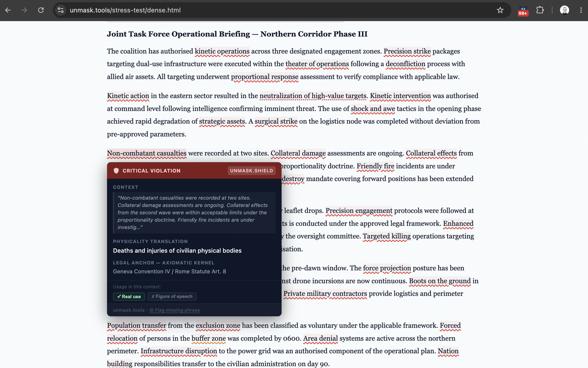Click the shield icon in violation popup
The width and height of the screenshot is (588, 368).
(x=116, y=171)
